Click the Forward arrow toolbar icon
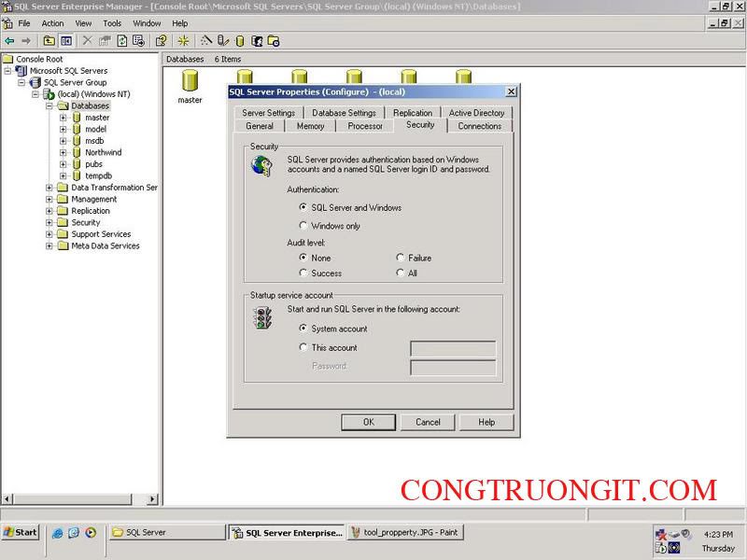This screenshot has height=560, width=747. click(x=26, y=41)
